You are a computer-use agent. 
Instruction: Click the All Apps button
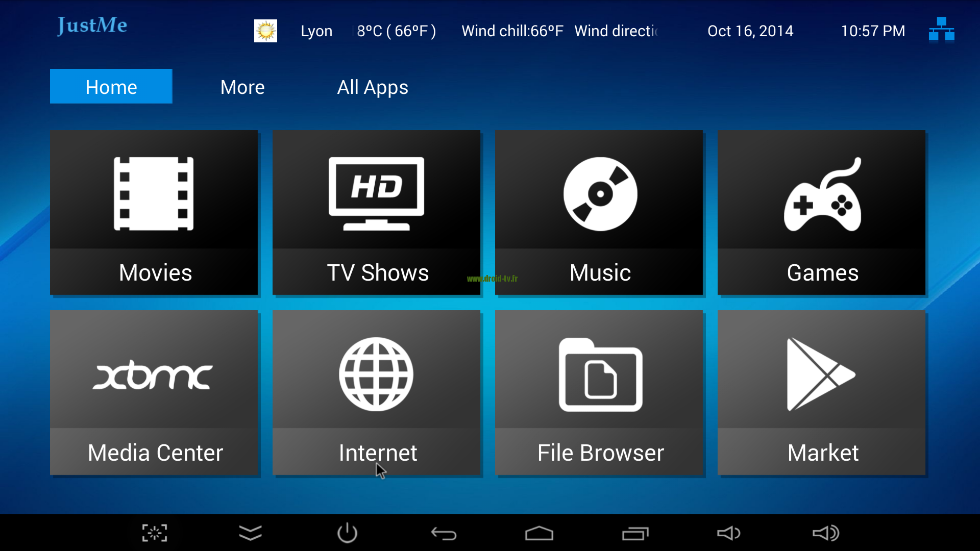pos(372,86)
